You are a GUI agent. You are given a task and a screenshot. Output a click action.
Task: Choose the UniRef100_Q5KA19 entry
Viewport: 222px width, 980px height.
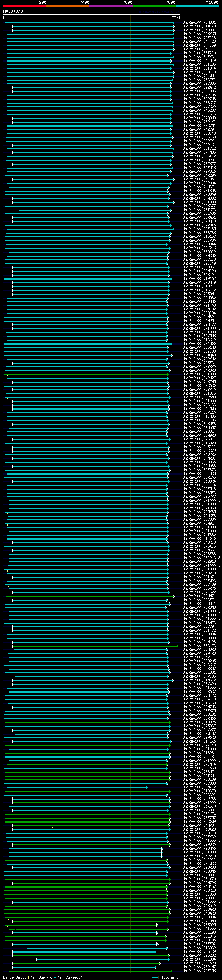199,906
